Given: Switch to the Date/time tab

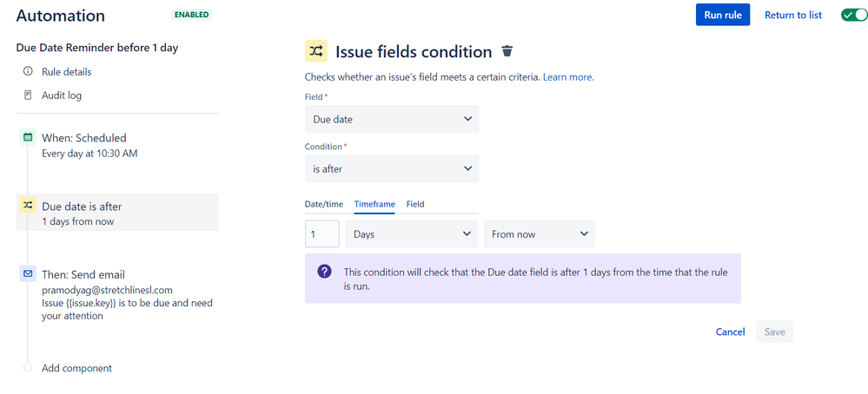Looking at the screenshot, I should (324, 204).
